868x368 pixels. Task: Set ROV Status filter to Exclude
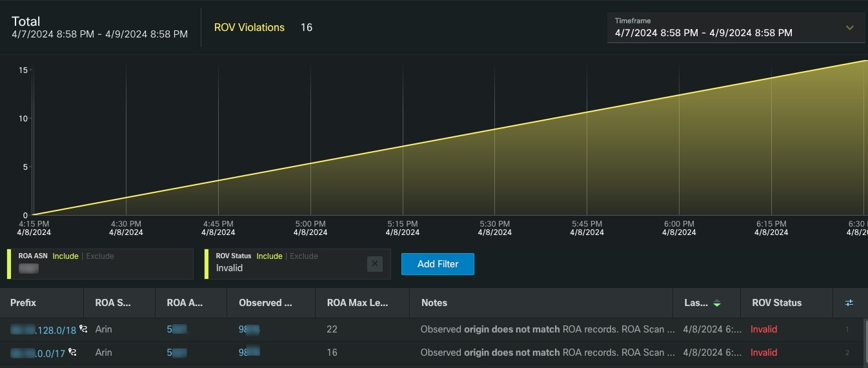(304, 256)
